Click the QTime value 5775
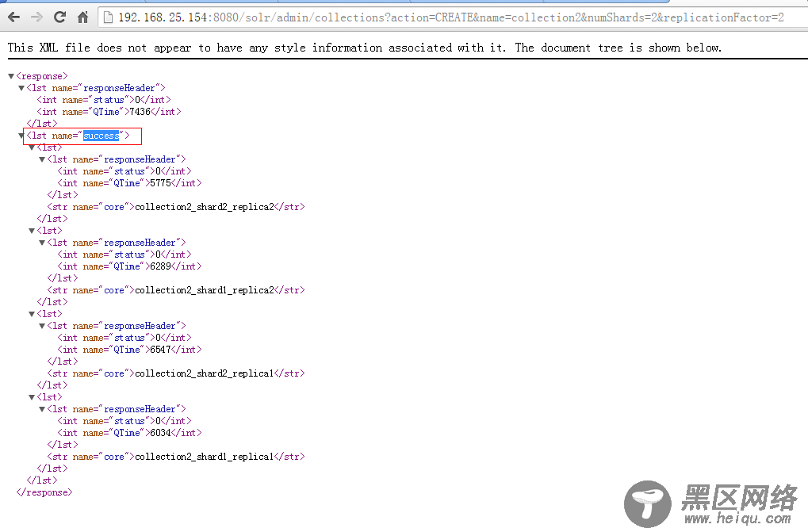The width and height of the screenshot is (808, 532). point(160,183)
